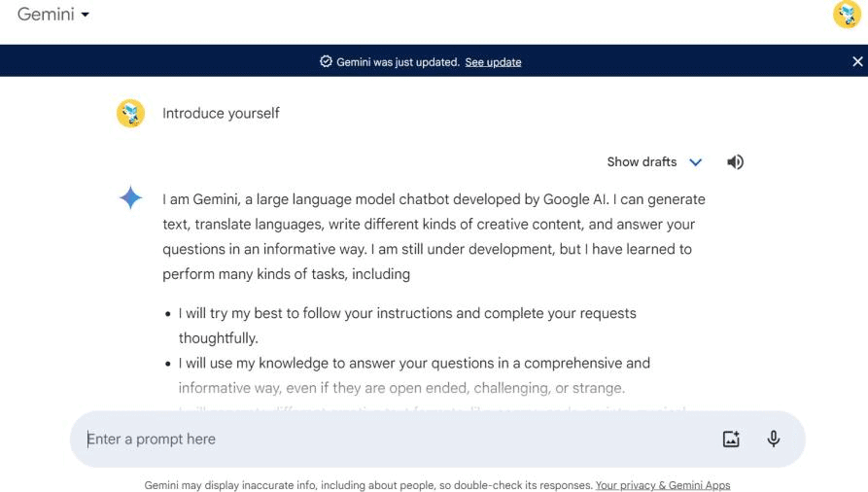This screenshot has width=868, height=492.
Task: Click the response's opening paragraph text
Action: coord(434,236)
